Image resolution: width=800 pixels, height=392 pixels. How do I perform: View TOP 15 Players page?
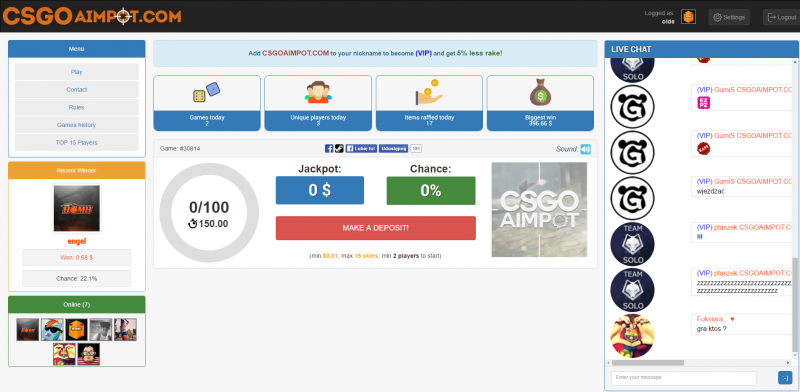[77, 142]
